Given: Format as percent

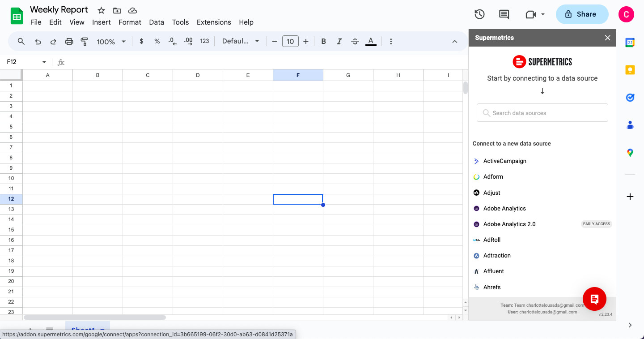Looking at the screenshot, I should click(x=157, y=41).
